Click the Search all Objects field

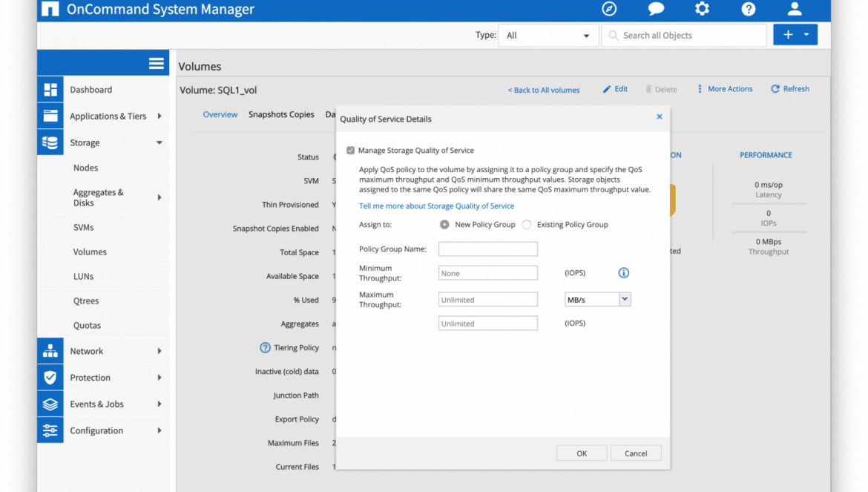pyautogui.click(x=684, y=36)
